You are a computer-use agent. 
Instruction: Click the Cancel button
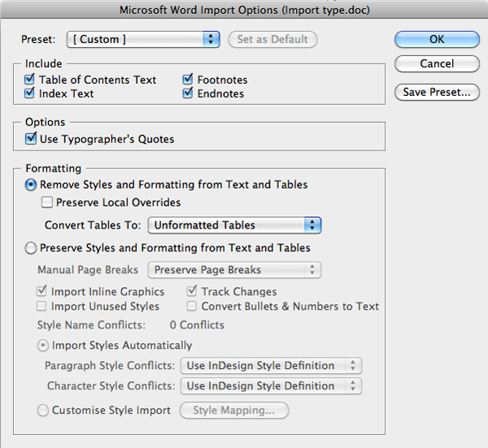click(437, 63)
